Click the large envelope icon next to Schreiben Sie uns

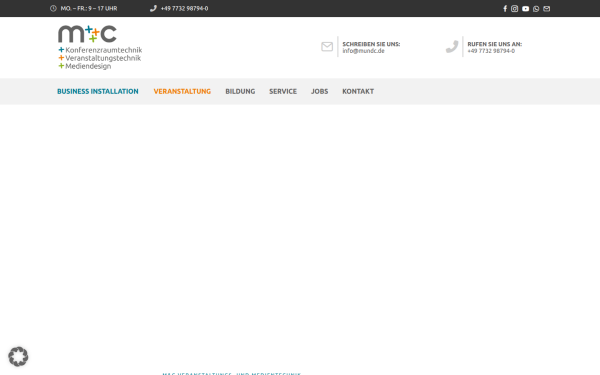327,47
